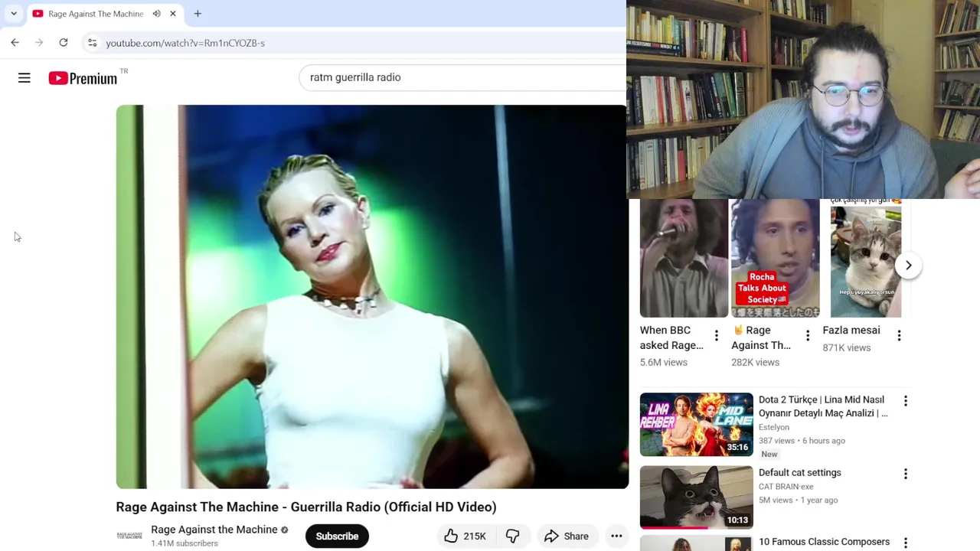This screenshot has height=551, width=980.
Task: Open the 'Dota 2 Türkçe | Lina Mid' video title
Action: (823, 406)
